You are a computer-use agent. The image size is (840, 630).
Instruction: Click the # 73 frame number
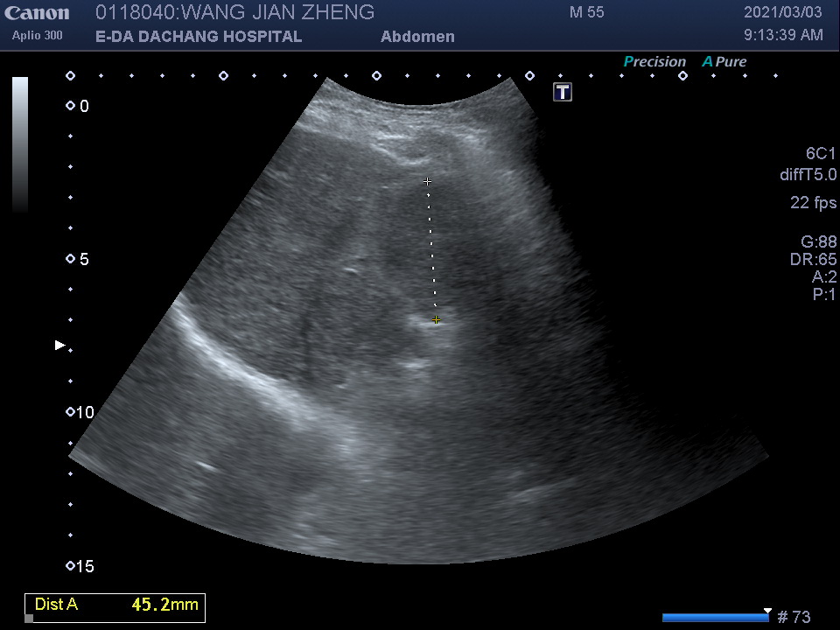[794, 617]
